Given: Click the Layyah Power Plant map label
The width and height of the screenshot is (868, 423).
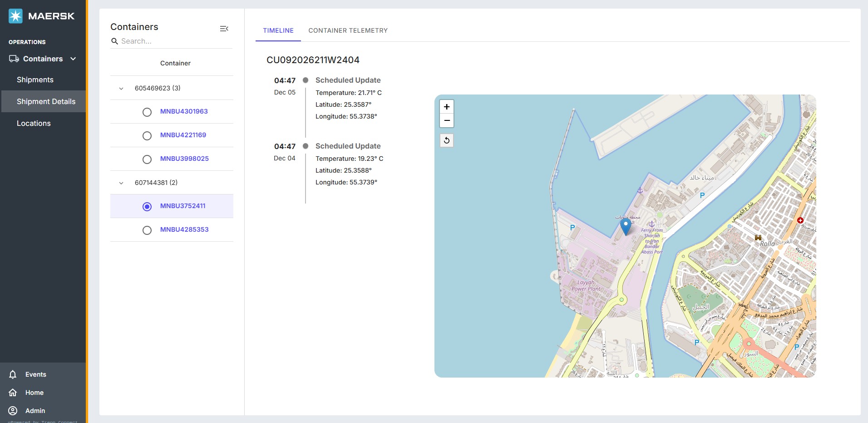Looking at the screenshot, I should pos(586,286).
